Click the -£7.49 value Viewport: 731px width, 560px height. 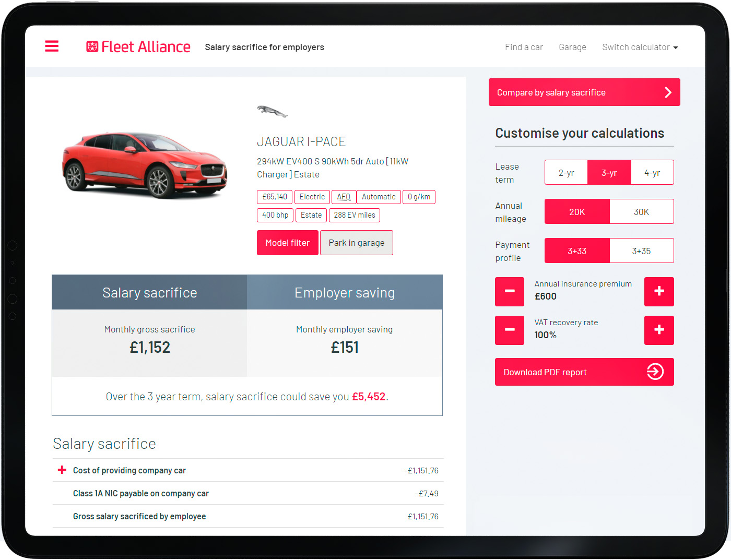pos(427,493)
